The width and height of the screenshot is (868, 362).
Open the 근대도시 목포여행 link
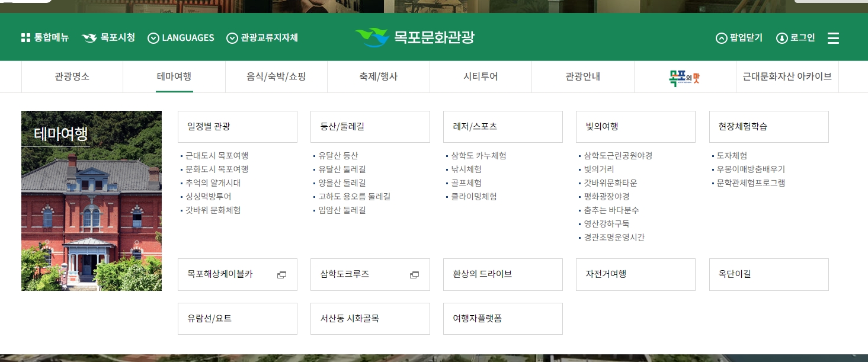coord(215,156)
